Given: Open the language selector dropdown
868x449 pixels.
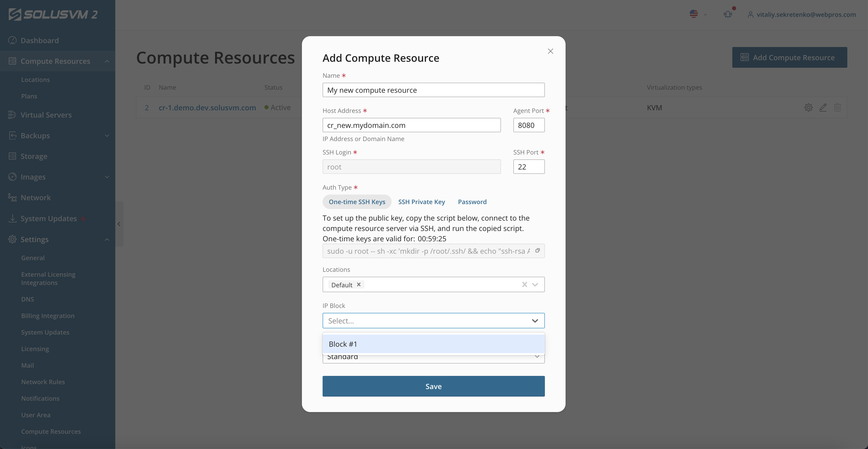Looking at the screenshot, I should pyautogui.click(x=697, y=14).
